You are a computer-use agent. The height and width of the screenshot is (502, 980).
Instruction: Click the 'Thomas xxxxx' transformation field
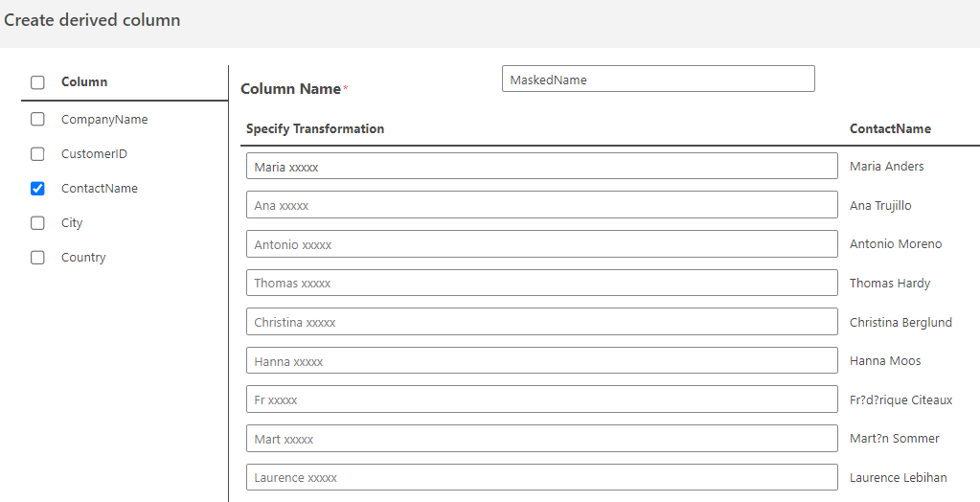pos(541,283)
